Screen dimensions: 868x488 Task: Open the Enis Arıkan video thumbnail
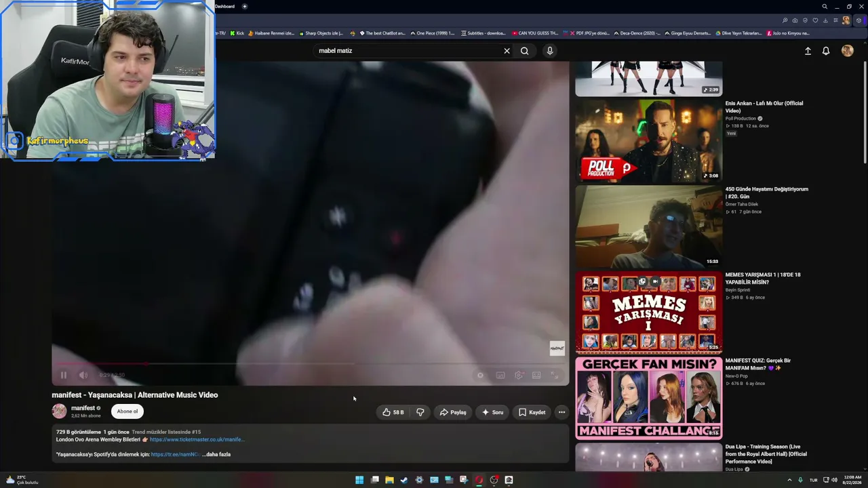coord(649,141)
